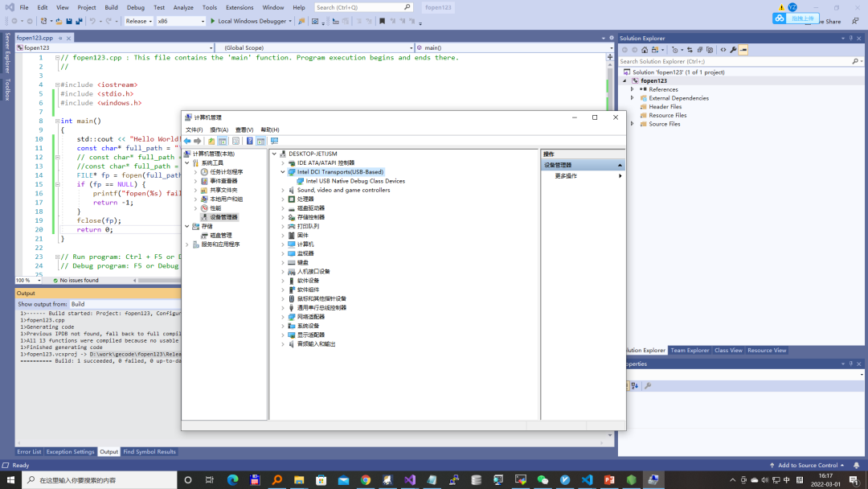Image resolution: width=868 pixels, height=489 pixels.
Task: Open the Extensions menu in Visual Studio
Action: point(240,7)
